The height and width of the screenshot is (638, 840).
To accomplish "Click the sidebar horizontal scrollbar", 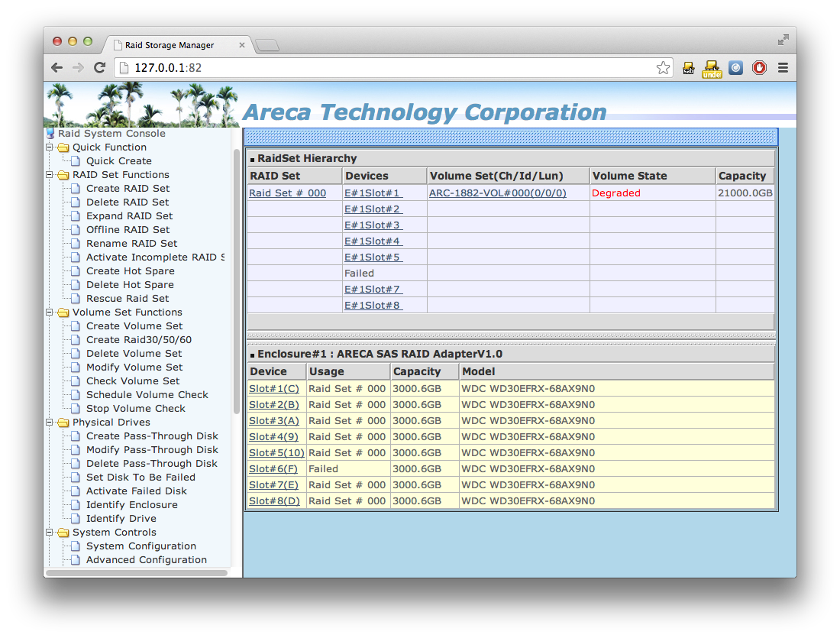I will click(x=137, y=573).
